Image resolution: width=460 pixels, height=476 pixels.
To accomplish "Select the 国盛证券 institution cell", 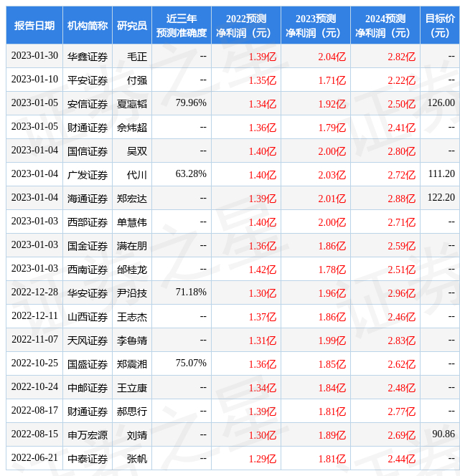I will (x=88, y=365).
